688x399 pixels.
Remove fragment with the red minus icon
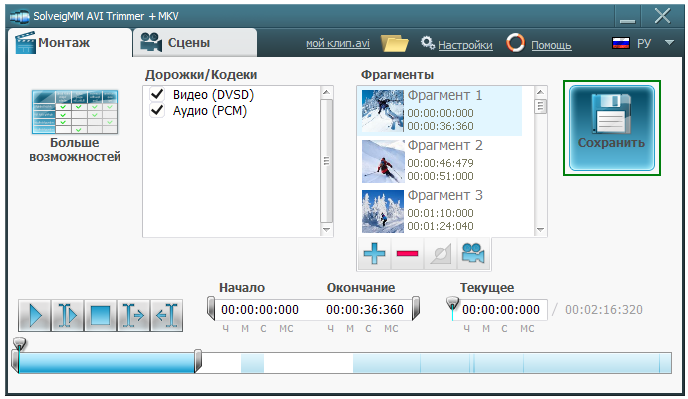pos(407,253)
